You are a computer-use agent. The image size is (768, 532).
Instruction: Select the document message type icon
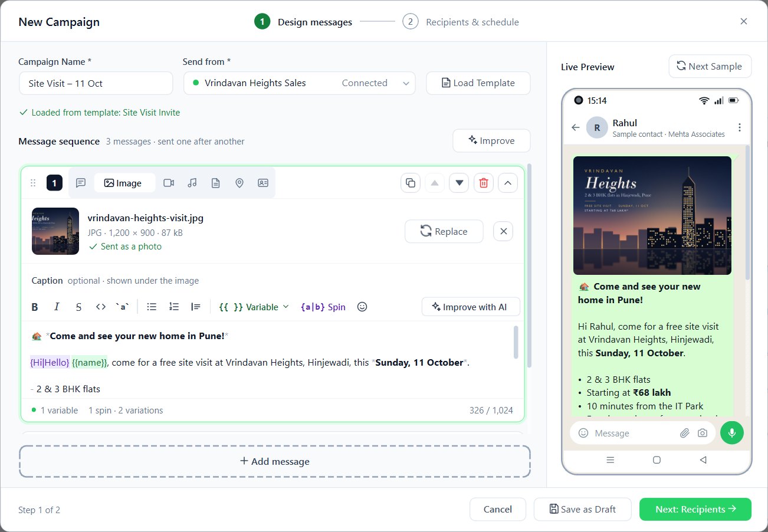click(x=216, y=183)
